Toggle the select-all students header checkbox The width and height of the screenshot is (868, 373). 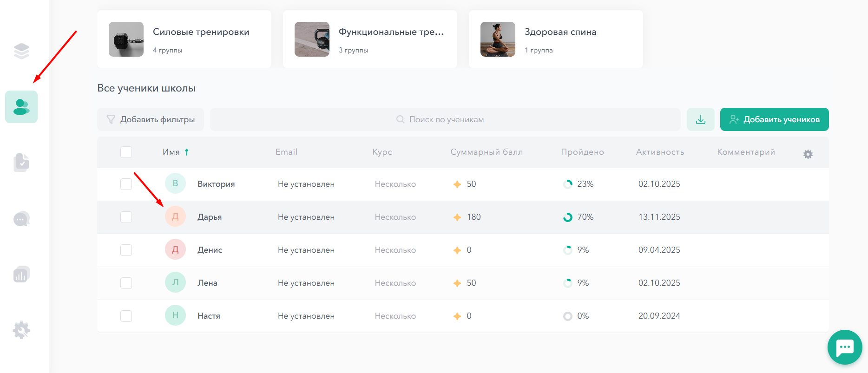point(126,152)
